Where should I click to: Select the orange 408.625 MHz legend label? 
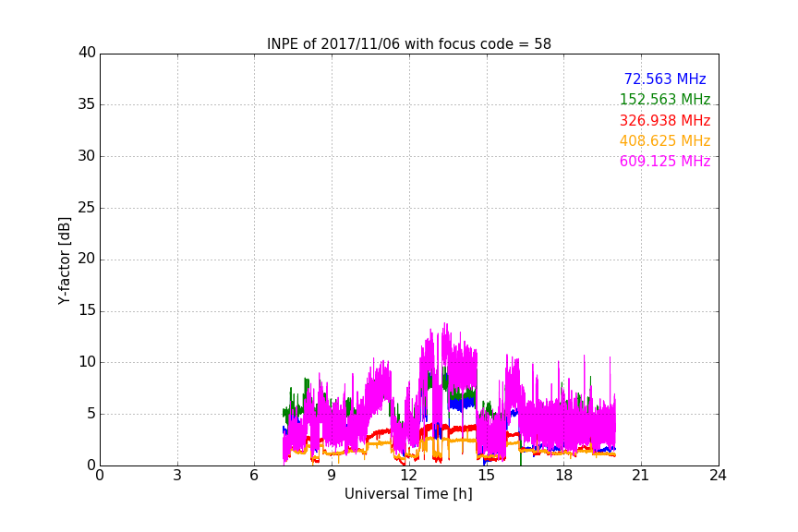(665, 140)
